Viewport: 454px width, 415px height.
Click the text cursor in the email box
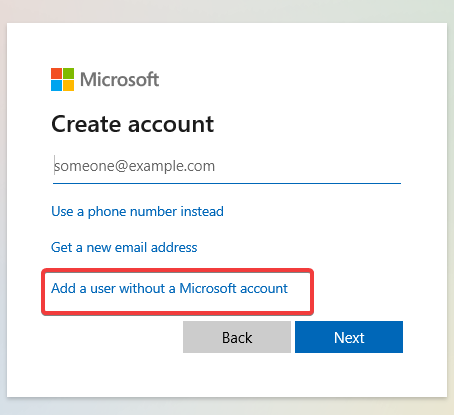[x=54, y=165]
